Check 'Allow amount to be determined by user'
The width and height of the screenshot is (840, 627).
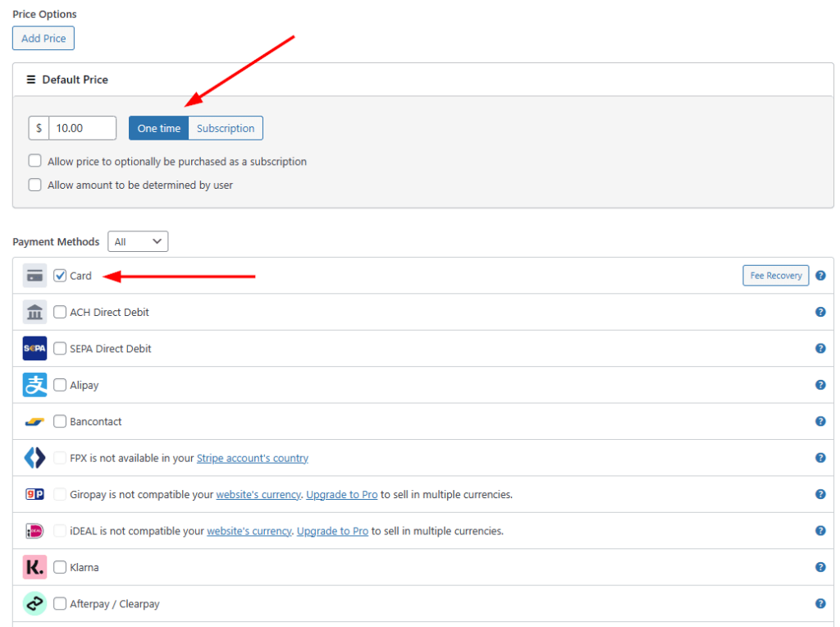[35, 185]
